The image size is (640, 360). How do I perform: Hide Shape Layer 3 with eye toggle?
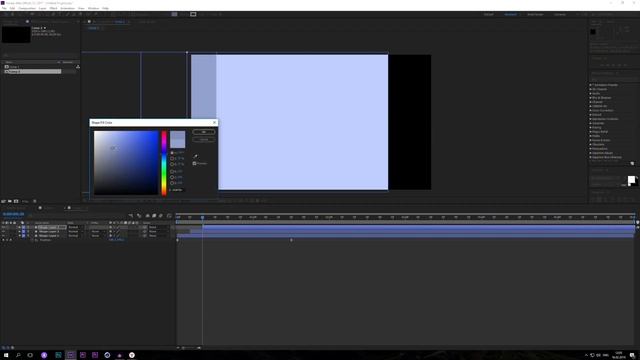pos(3,236)
